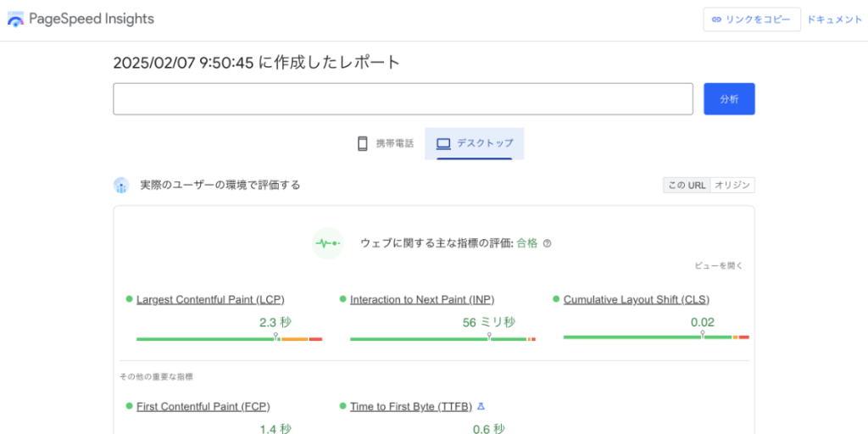
Task: Click the 実際のユーザーの環境で評価する heading
Action: [220, 186]
